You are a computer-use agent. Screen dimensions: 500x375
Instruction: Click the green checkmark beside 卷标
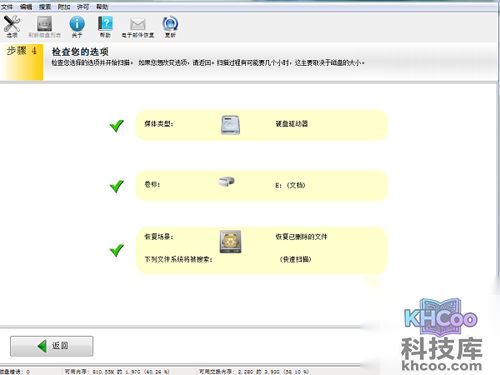click(x=117, y=186)
